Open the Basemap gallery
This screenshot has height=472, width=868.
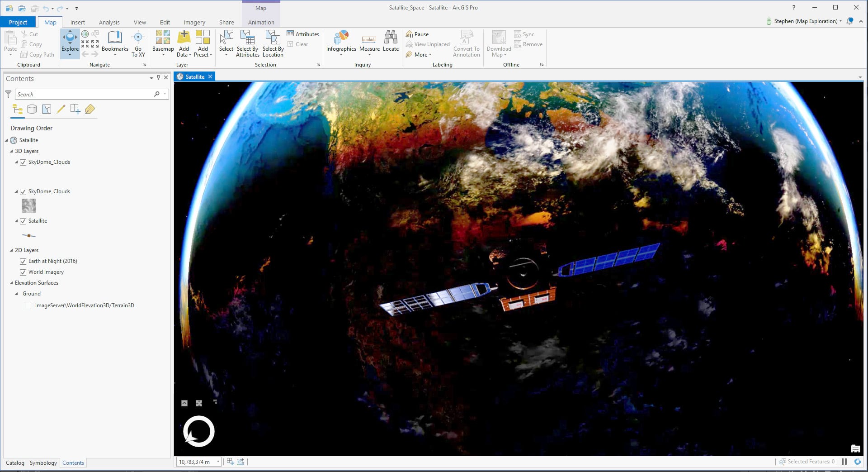coord(163,43)
